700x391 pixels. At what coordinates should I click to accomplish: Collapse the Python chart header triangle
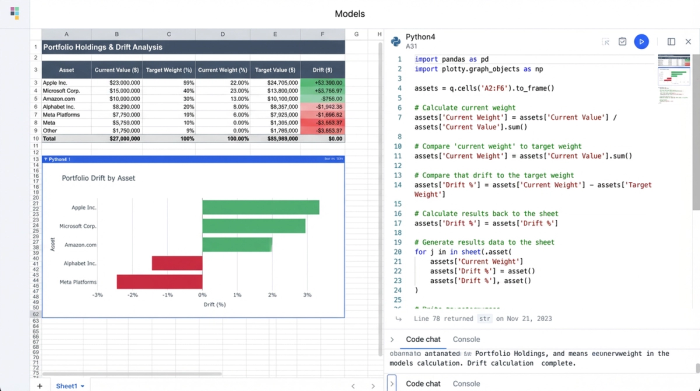pyautogui.click(x=46, y=159)
